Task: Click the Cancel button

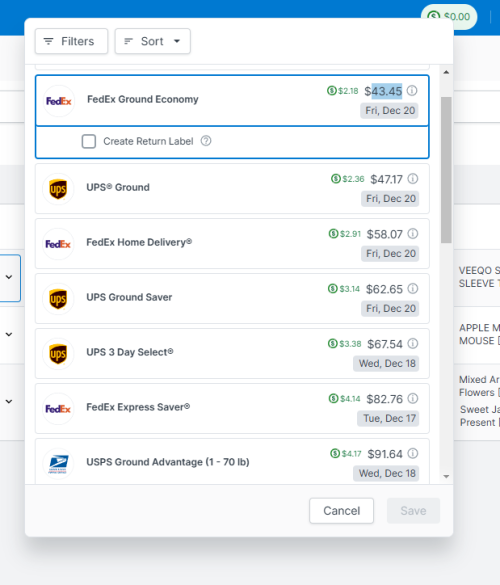Action: (x=341, y=511)
